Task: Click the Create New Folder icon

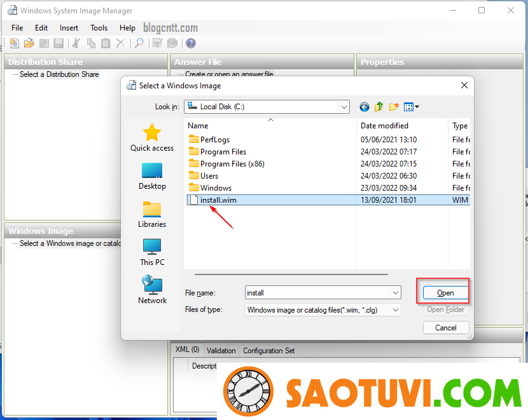Action: coord(394,107)
